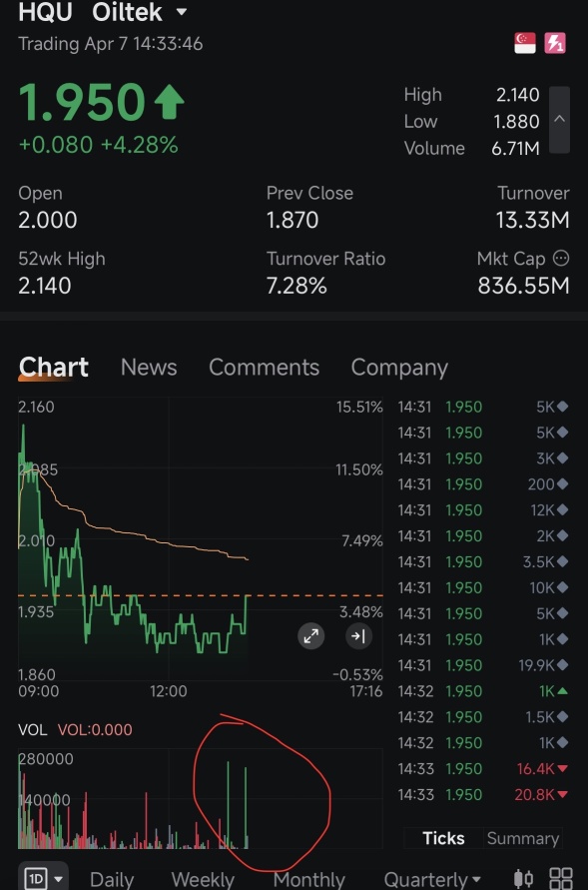Expand the chart to full screen
The height and width of the screenshot is (890, 588).
310,636
